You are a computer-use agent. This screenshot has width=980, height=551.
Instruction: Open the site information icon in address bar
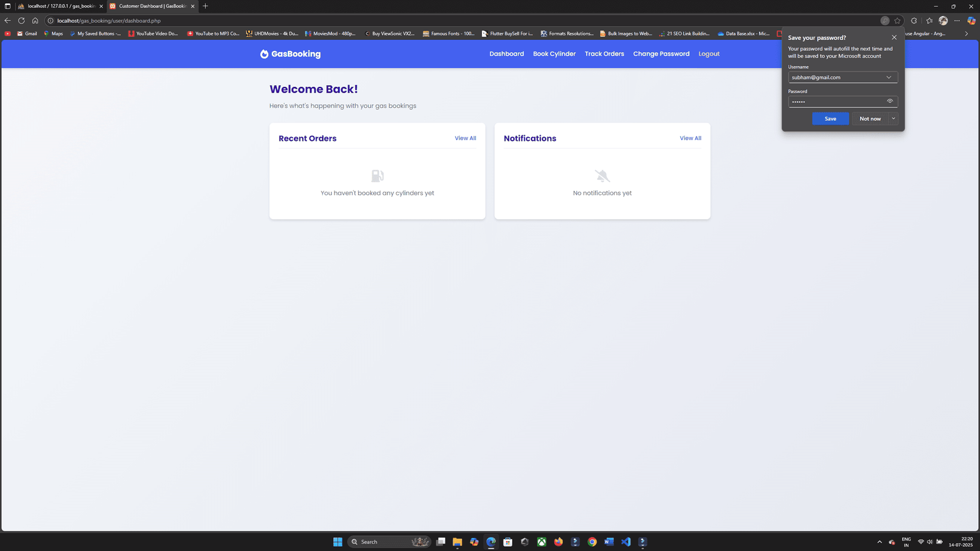51,21
